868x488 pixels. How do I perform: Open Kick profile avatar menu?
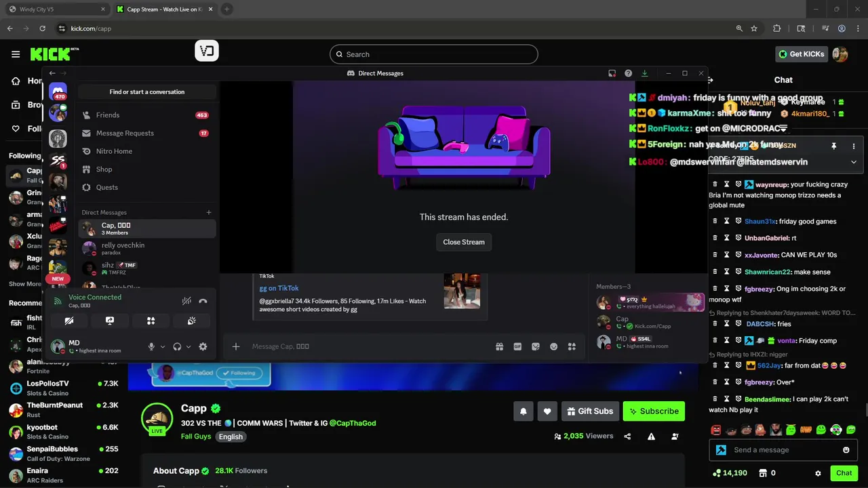click(840, 54)
